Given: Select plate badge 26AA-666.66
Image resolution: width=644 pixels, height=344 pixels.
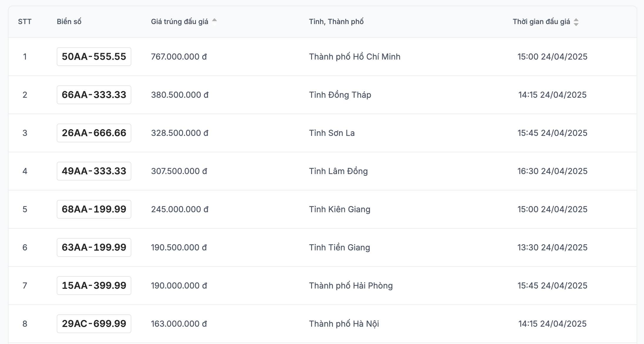Looking at the screenshot, I should (94, 133).
